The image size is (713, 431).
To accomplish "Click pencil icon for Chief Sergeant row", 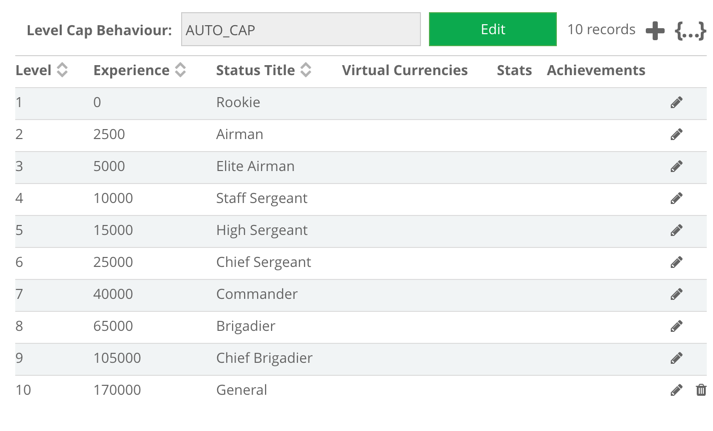I will coord(676,262).
